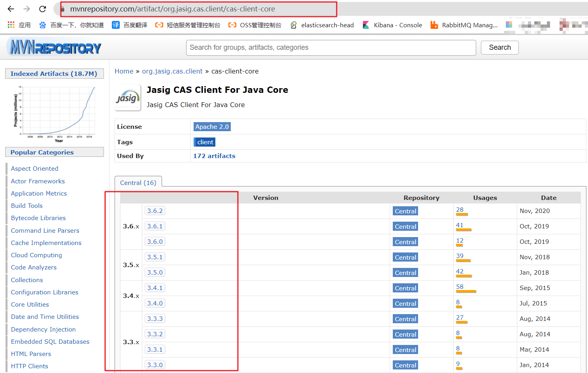Open Actor Frameworks category
This screenshot has height=373, width=588.
point(38,181)
